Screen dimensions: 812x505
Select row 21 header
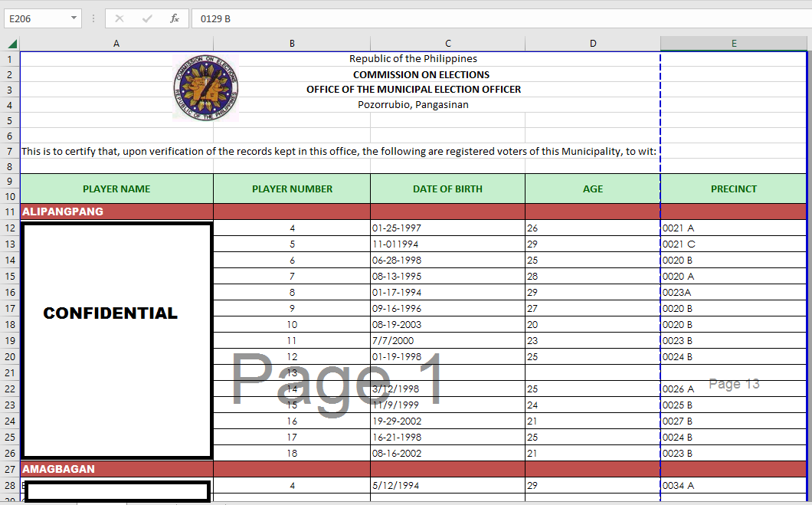point(10,373)
